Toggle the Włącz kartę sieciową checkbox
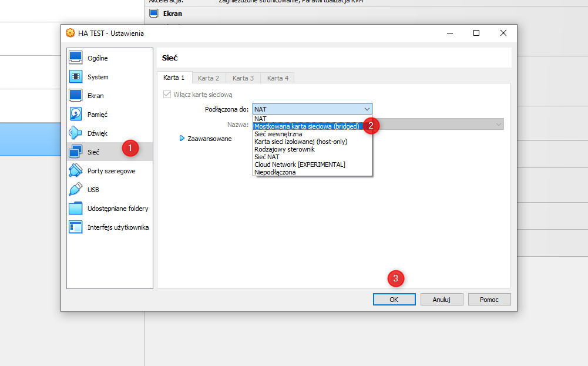The height and width of the screenshot is (366, 588). point(167,95)
